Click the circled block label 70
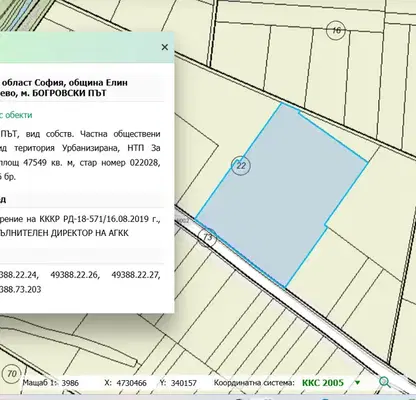 tap(12, 374)
